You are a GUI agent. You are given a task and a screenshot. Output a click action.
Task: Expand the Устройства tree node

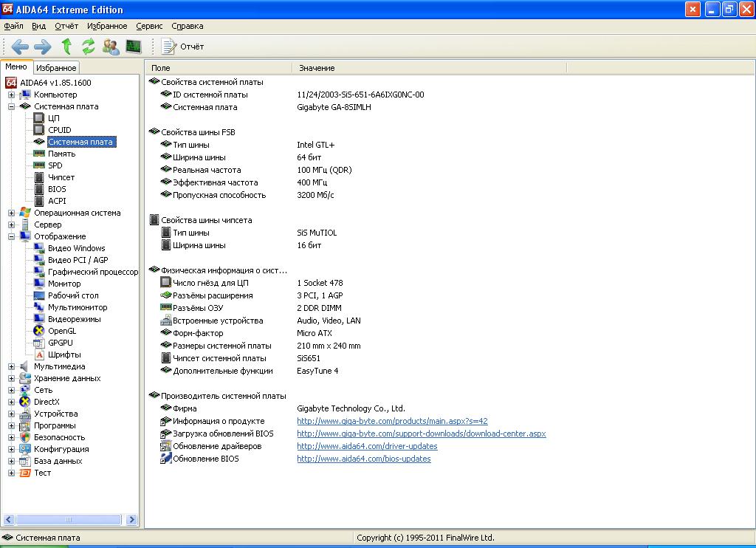(x=11, y=414)
